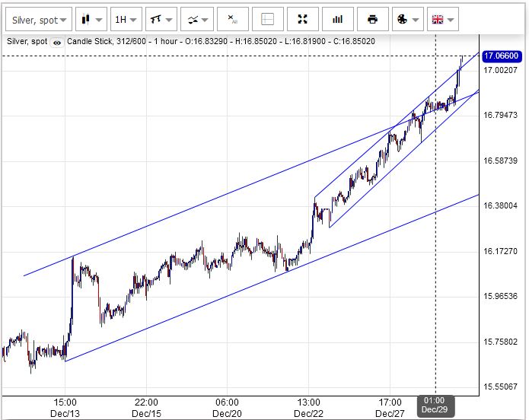Click the 01:00 Dec/29 crosshair time marker
The height and width of the screenshot is (420, 529).
[x=435, y=405]
